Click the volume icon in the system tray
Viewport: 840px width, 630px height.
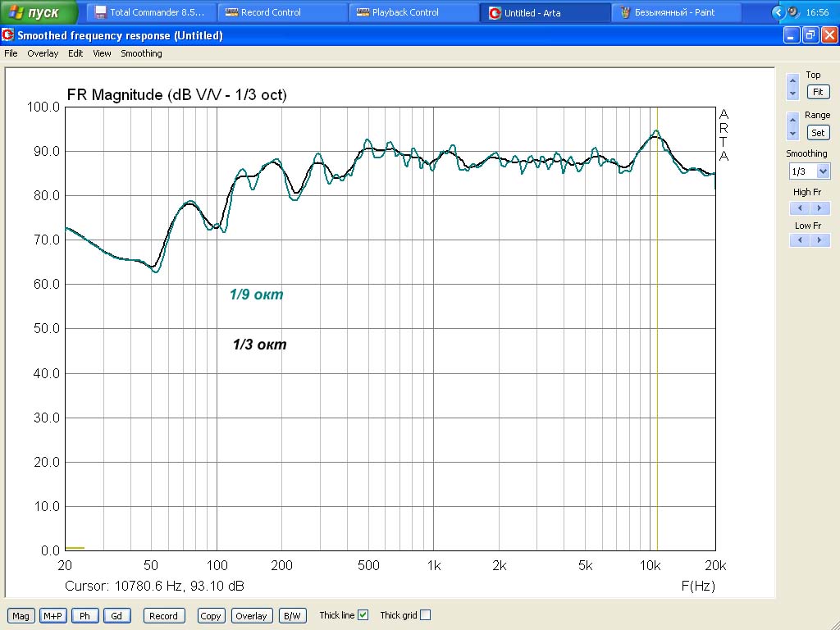click(x=793, y=12)
